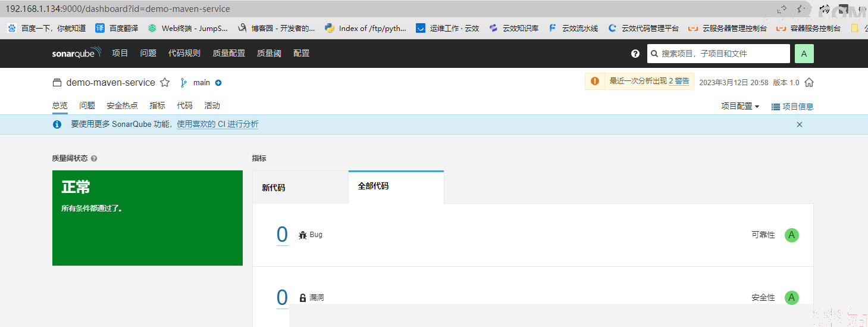The image size is (868, 327).
Task: Click the browser address bar URL
Action: coord(118,9)
